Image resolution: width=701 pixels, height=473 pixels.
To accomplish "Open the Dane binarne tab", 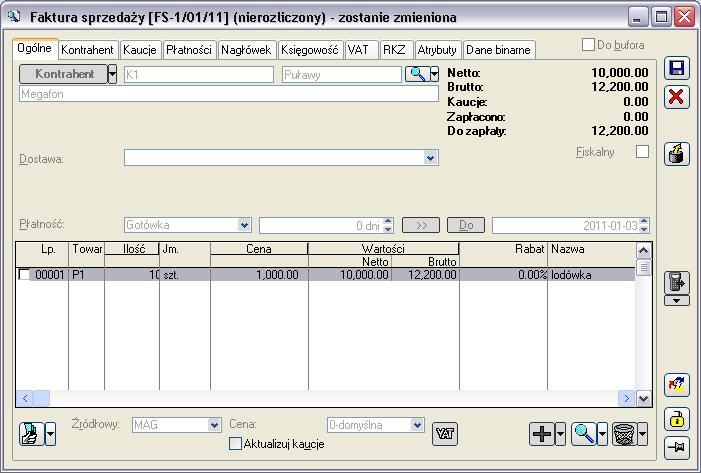I will (x=498, y=50).
